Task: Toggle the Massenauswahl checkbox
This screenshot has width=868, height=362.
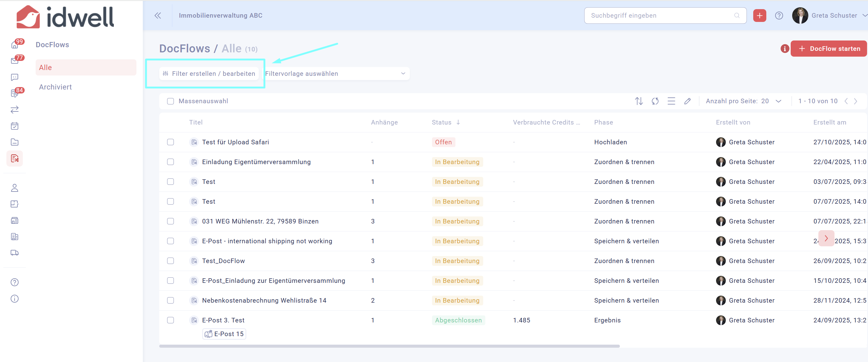Action: pos(170,101)
